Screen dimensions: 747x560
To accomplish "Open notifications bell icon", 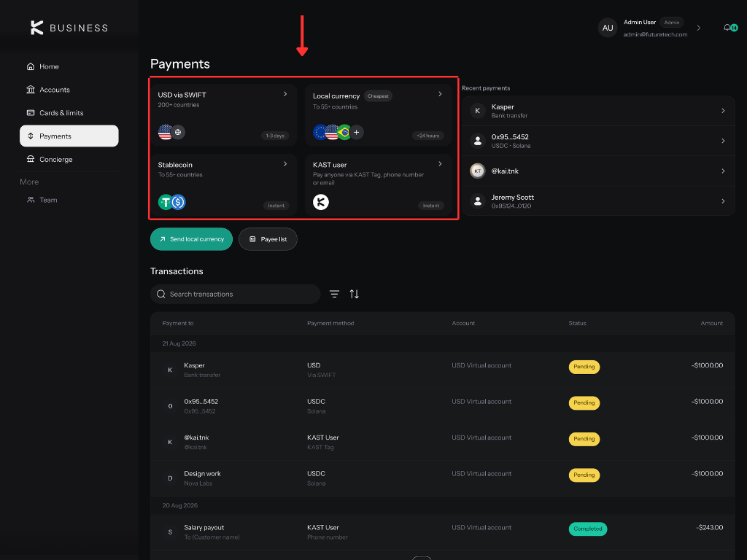I will pos(727,28).
